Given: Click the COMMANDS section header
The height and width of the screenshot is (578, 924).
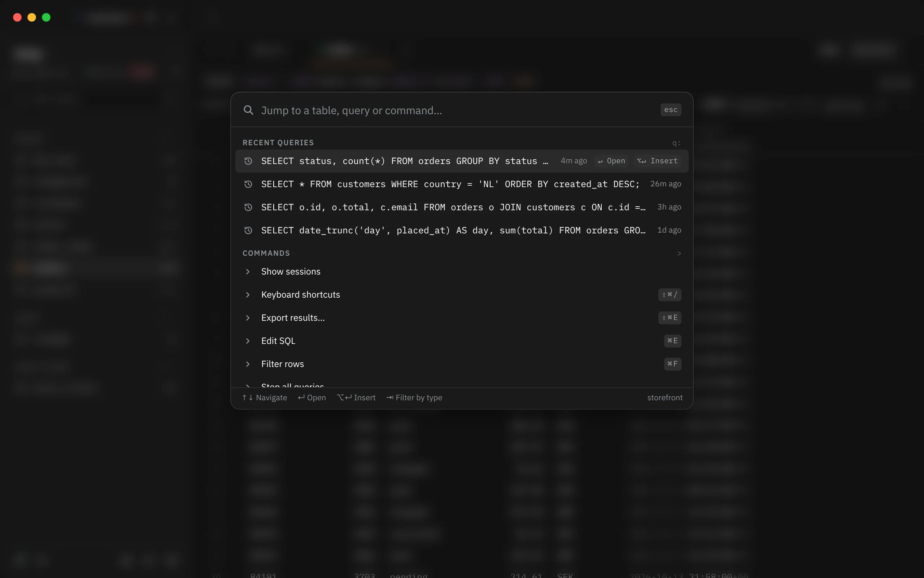Looking at the screenshot, I should [x=266, y=253].
